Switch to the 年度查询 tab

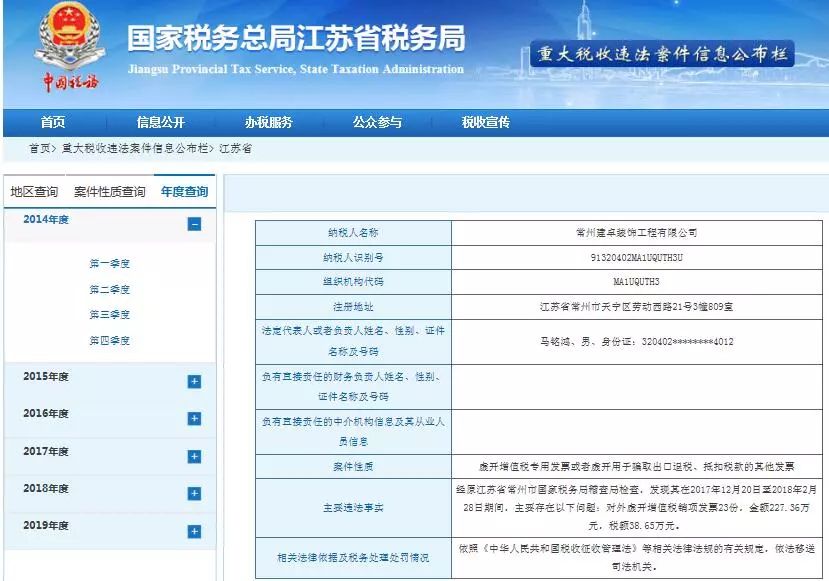[185, 191]
